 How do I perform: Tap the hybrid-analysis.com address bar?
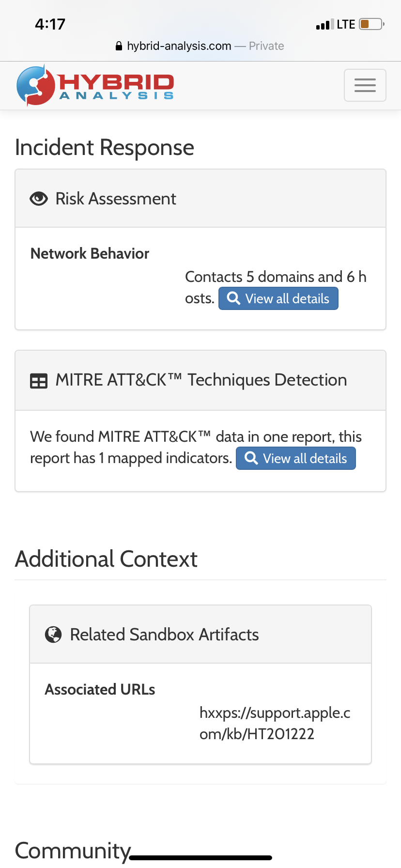point(179,46)
